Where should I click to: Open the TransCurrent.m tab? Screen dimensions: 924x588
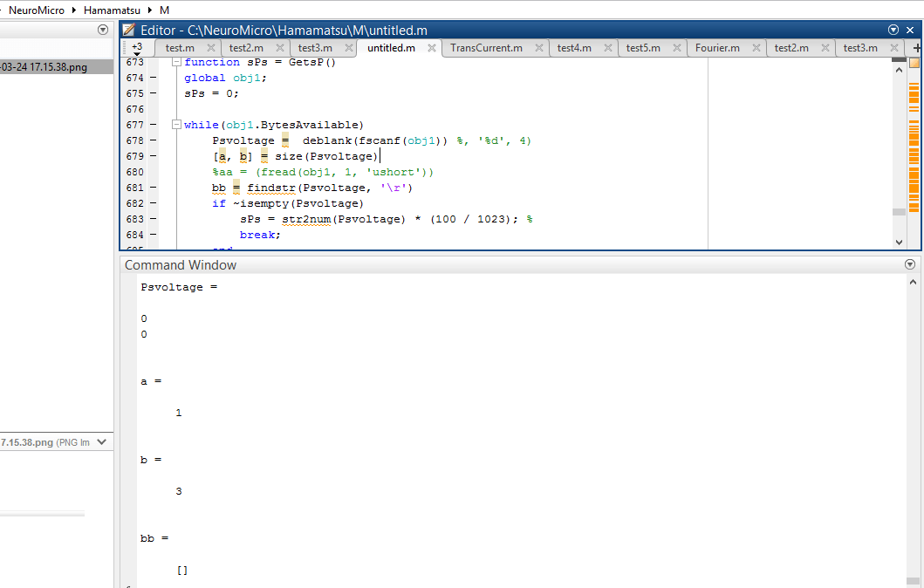(486, 48)
